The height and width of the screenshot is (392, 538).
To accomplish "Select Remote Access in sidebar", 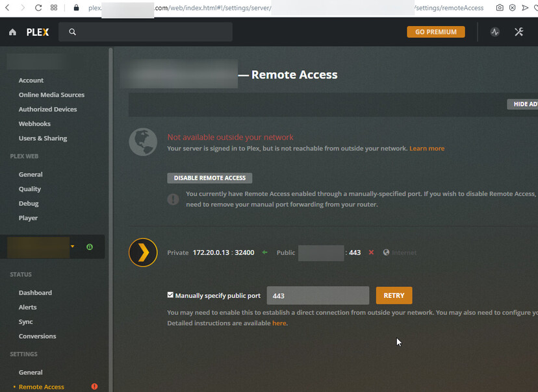I will tap(42, 387).
